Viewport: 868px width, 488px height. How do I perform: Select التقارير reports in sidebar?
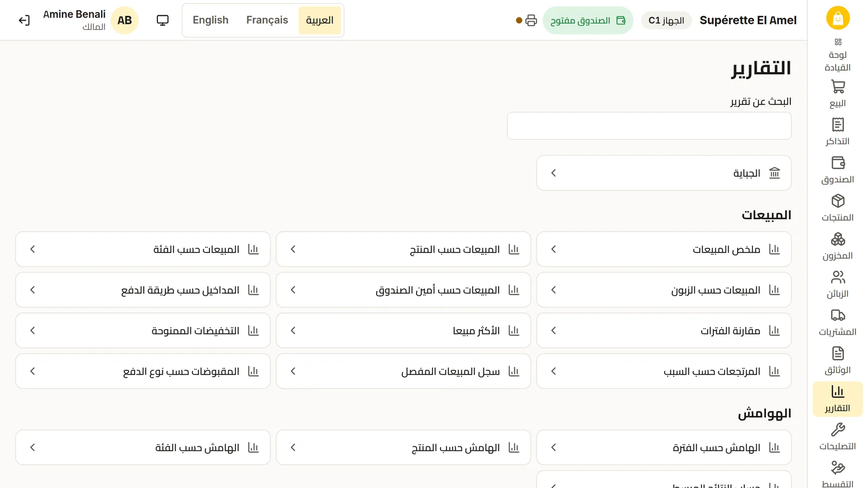click(838, 399)
